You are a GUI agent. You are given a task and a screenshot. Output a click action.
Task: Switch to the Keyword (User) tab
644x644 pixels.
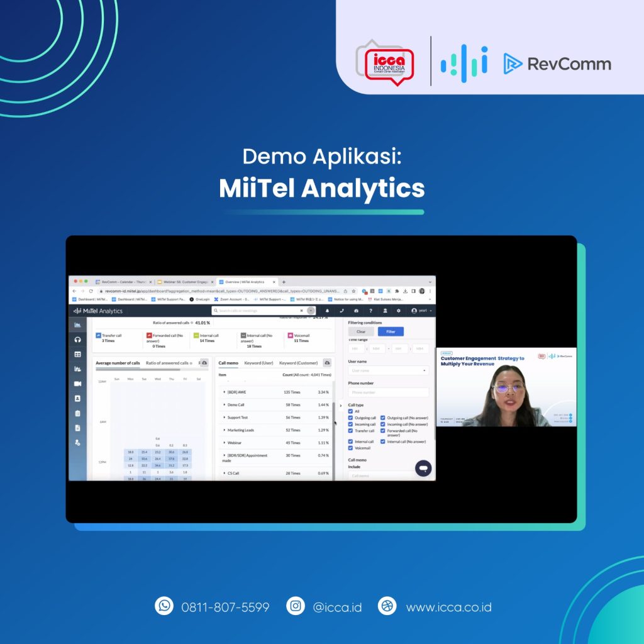coord(258,363)
